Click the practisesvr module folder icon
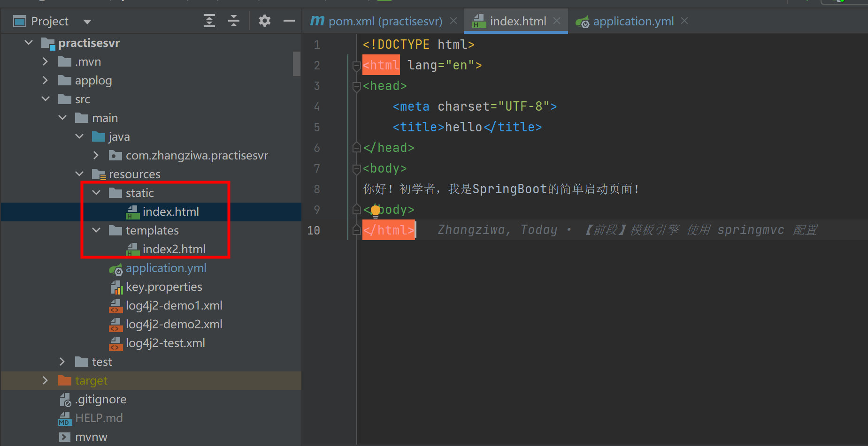The height and width of the screenshot is (446, 868). [48, 43]
